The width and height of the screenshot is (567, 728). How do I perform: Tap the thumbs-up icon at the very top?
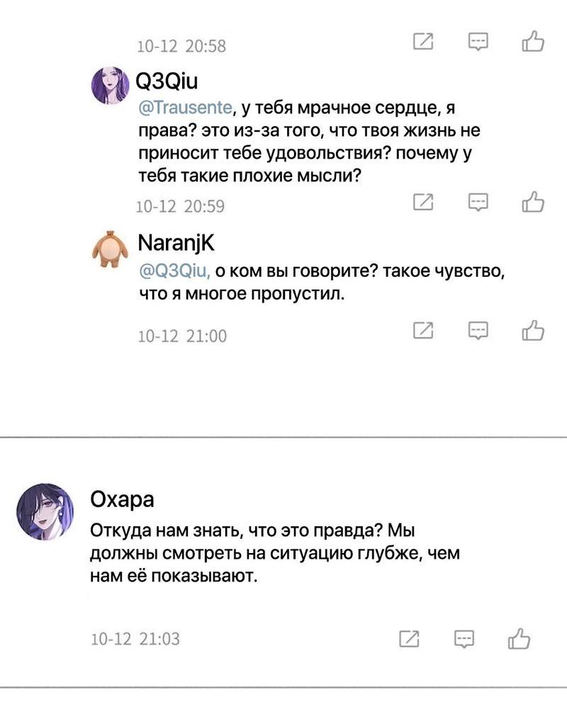pyautogui.click(x=534, y=42)
